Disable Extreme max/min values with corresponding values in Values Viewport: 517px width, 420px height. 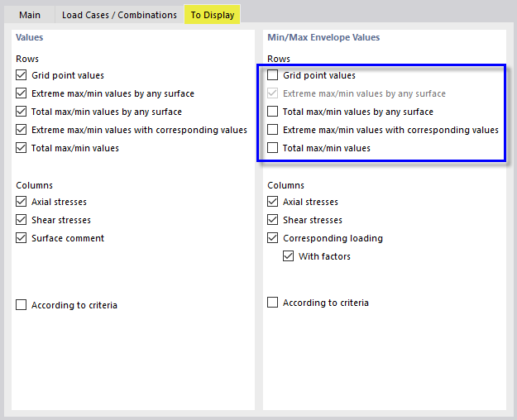22,130
